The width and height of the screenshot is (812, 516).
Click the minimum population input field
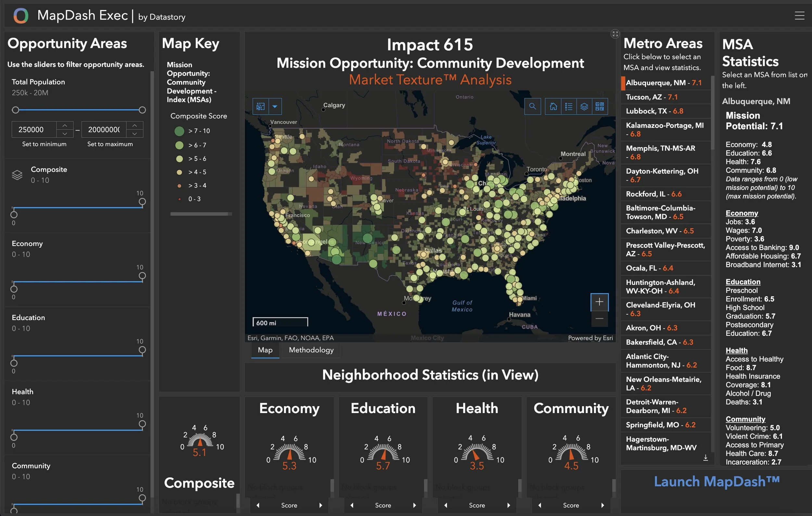click(34, 130)
